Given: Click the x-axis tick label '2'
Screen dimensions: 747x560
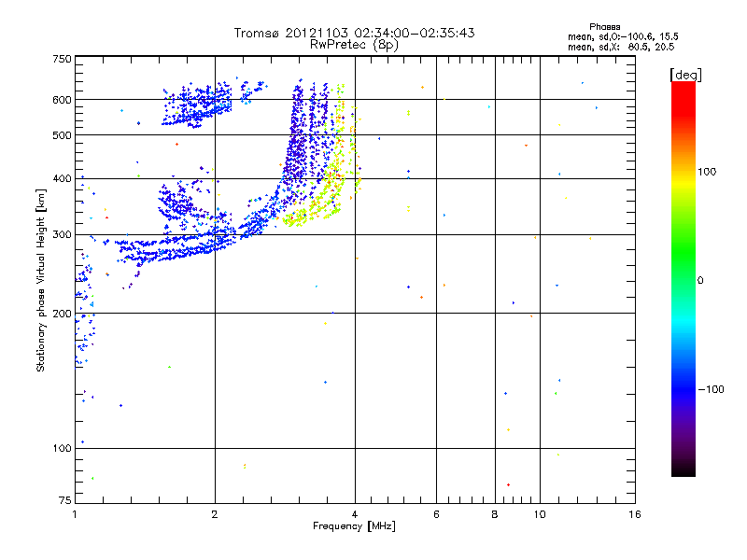Looking at the screenshot, I should coord(215,514).
